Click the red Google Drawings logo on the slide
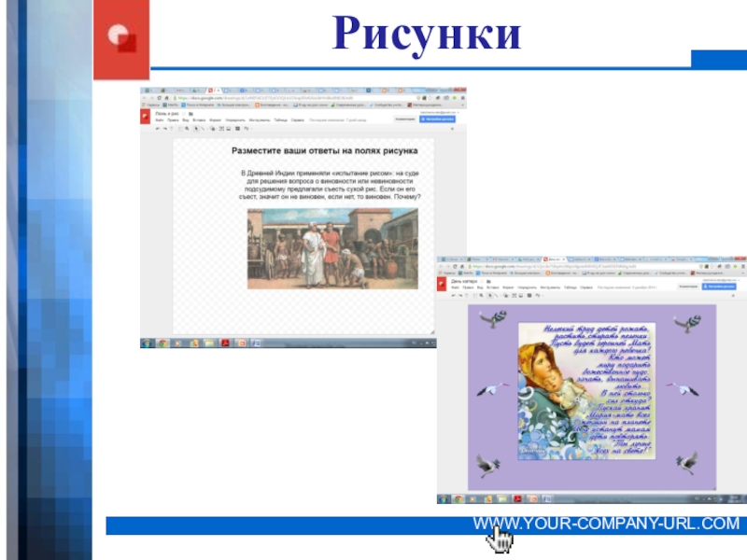Screen dimensions: 747x560 [121, 39]
